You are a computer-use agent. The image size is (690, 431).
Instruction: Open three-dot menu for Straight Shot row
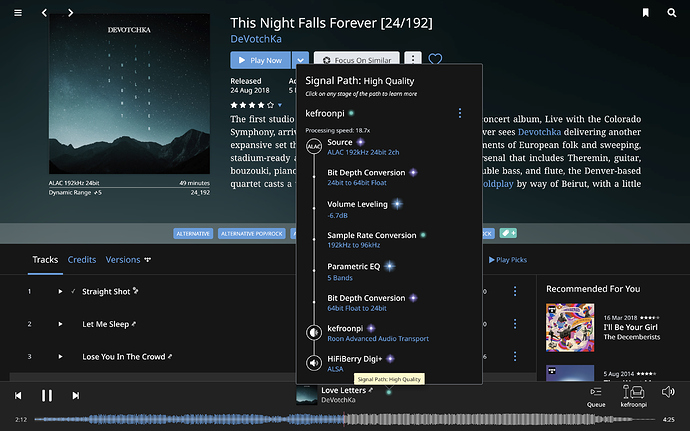(x=515, y=291)
